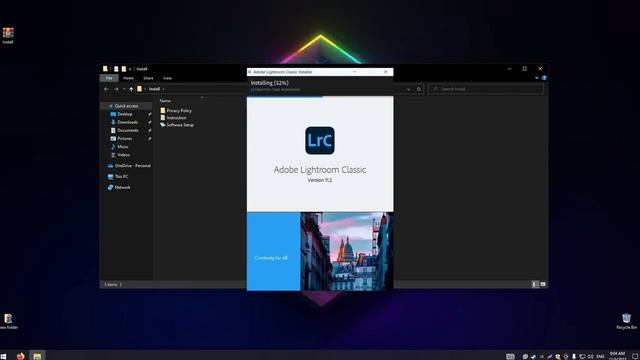Open Explorer help question mark icon
Screen dimensions: 640x360
click(x=544, y=78)
